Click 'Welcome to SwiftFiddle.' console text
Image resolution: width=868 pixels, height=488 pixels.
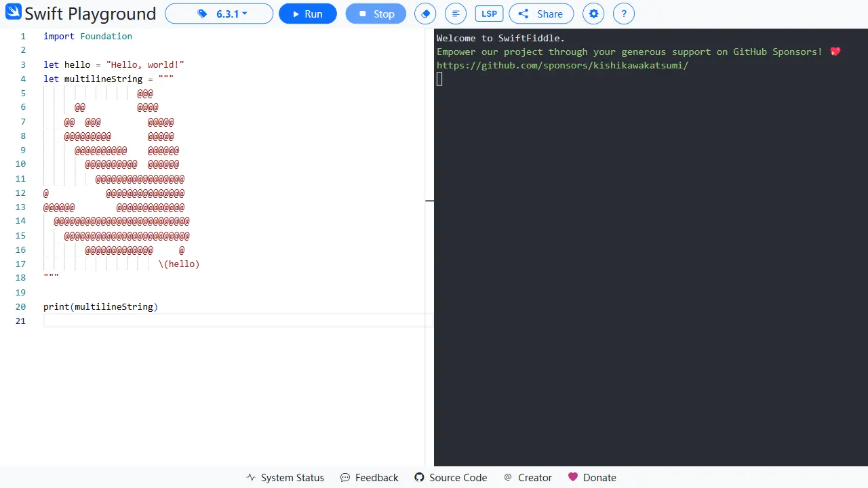[500, 38]
